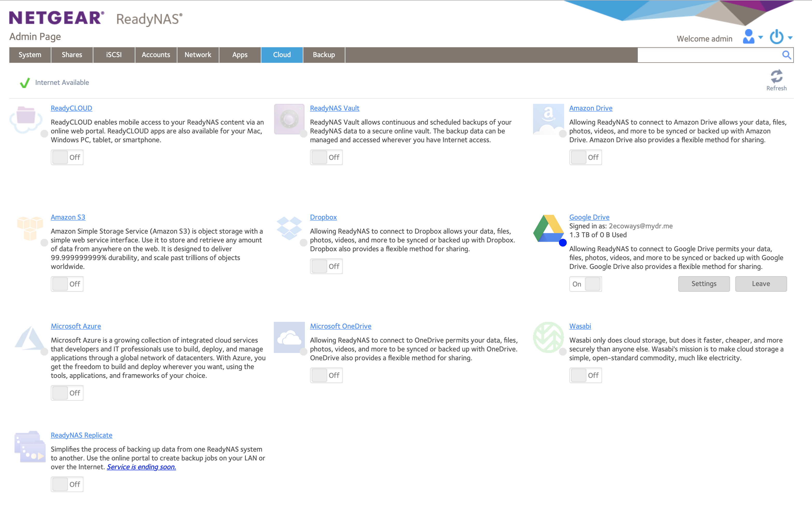This screenshot has height=517, width=812.
Task: Switch on the Dropbox toggle
Action: pyautogui.click(x=326, y=266)
